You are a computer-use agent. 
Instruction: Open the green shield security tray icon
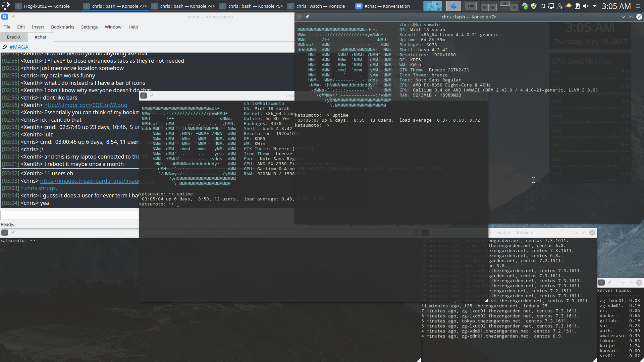point(534,6)
